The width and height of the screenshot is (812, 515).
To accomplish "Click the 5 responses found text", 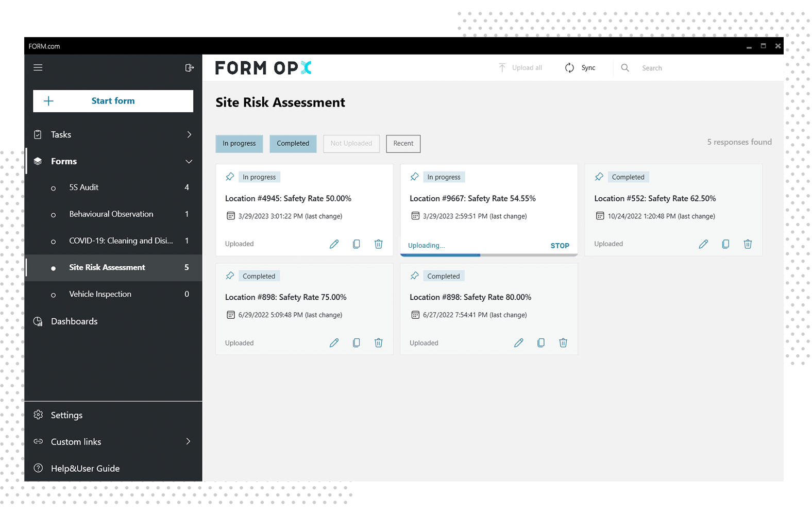I will 739,142.
